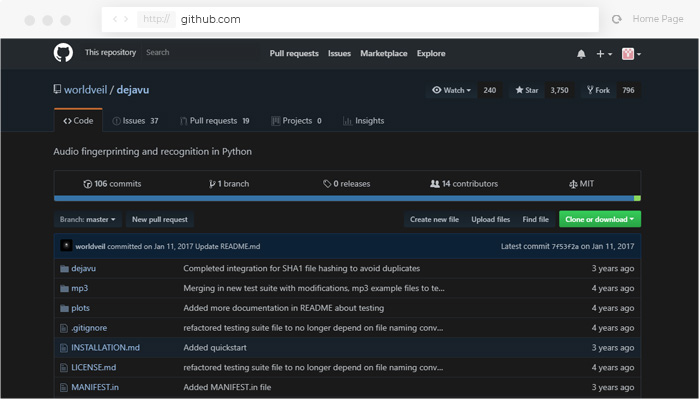Open INSTALLATION.md file
This screenshot has width=700, height=400.
[x=105, y=348]
